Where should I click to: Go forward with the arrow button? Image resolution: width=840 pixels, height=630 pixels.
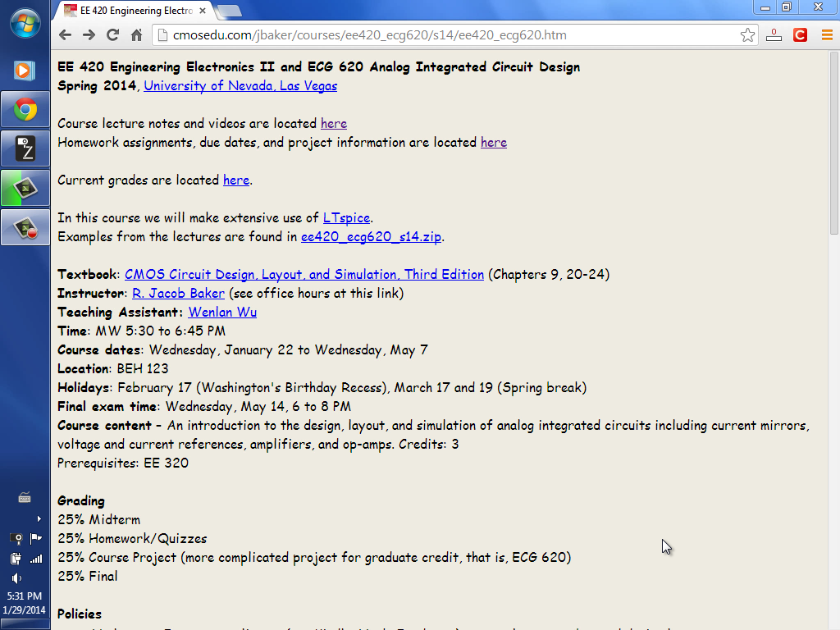89,35
